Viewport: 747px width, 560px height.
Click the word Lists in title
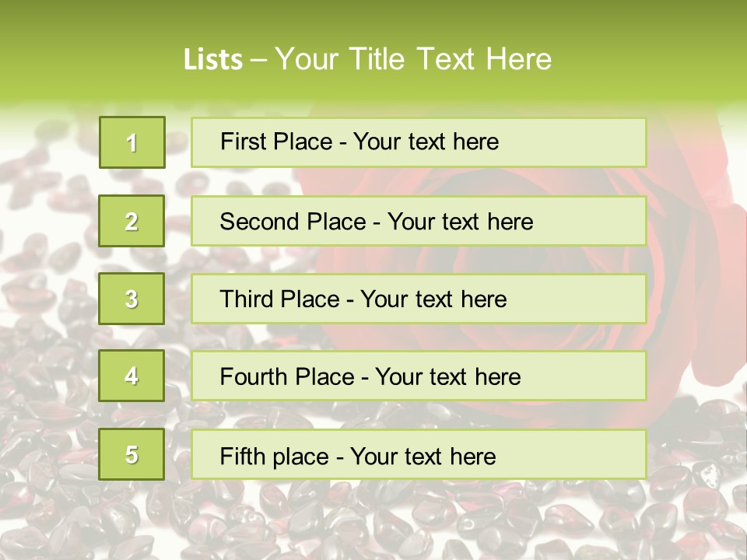tap(212, 60)
